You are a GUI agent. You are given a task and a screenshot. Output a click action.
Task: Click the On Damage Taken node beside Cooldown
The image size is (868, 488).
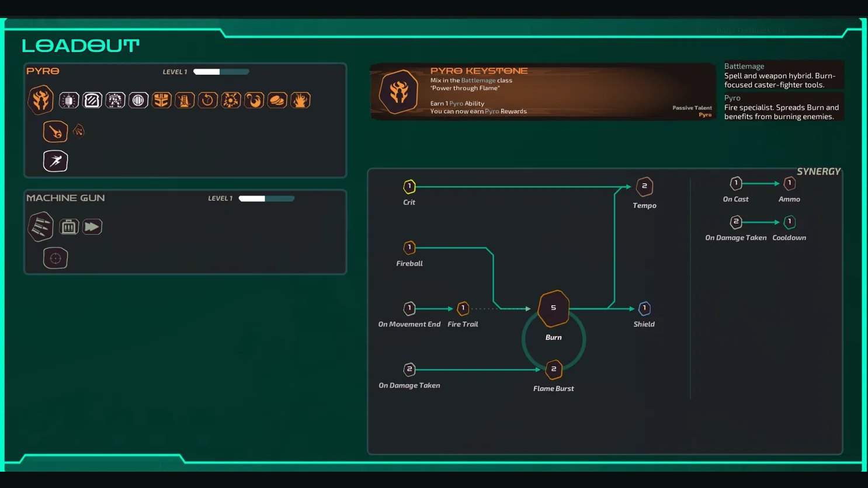pyautogui.click(x=736, y=222)
